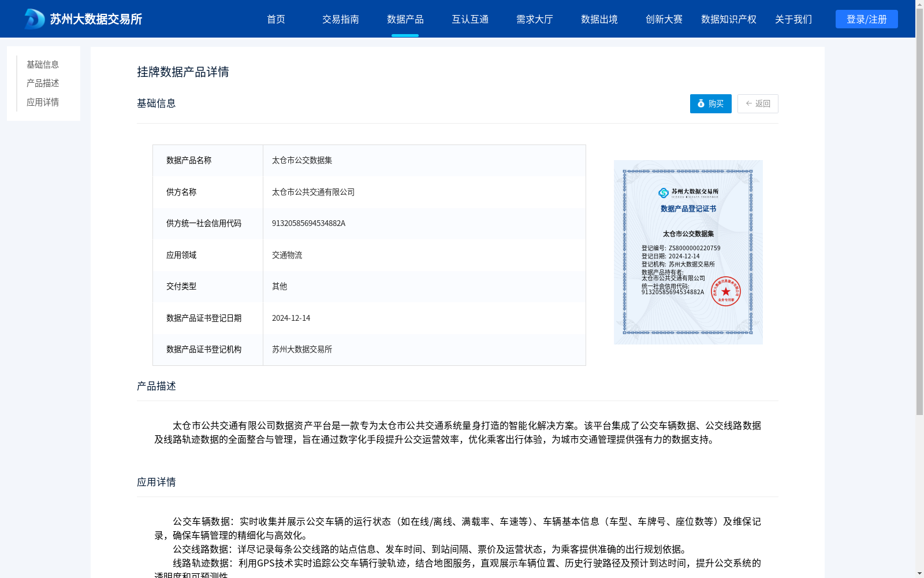Jump to 应用详情 in sidebar
Image resolution: width=924 pixels, height=578 pixels.
[43, 102]
